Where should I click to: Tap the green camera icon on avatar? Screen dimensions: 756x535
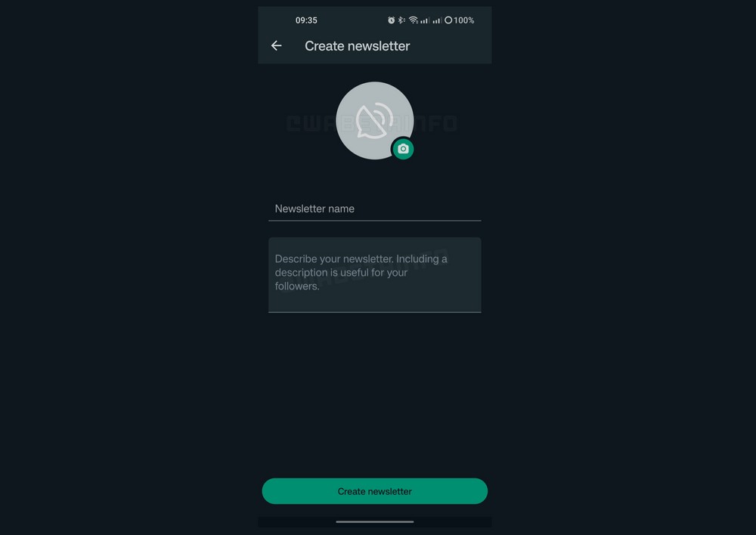(x=403, y=149)
